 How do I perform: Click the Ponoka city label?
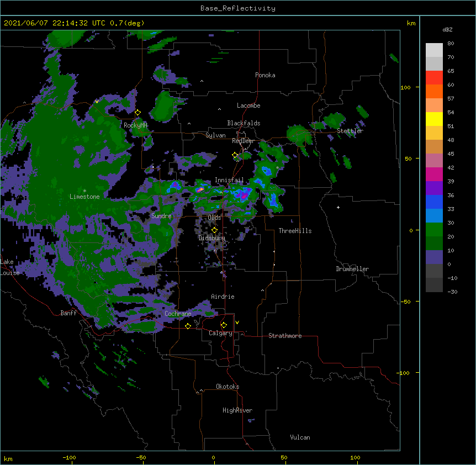coord(265,75)
